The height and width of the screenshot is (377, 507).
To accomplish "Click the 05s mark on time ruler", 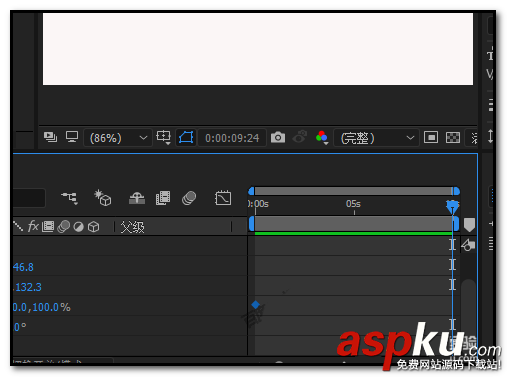I will point(353,204).
